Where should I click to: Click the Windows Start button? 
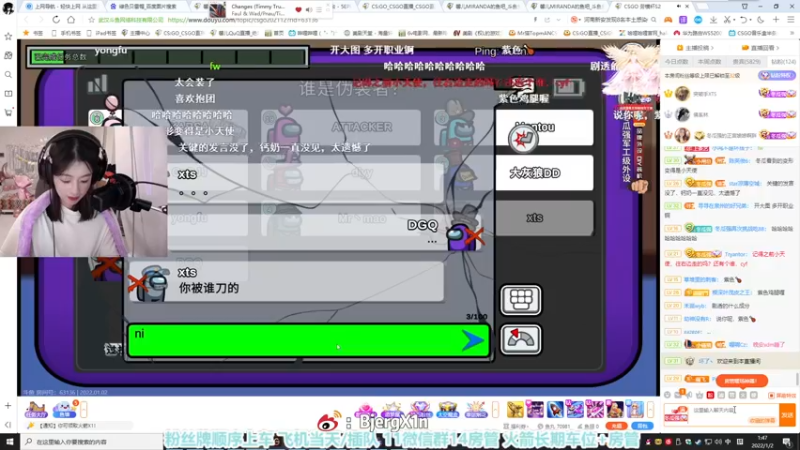(10, 441)
